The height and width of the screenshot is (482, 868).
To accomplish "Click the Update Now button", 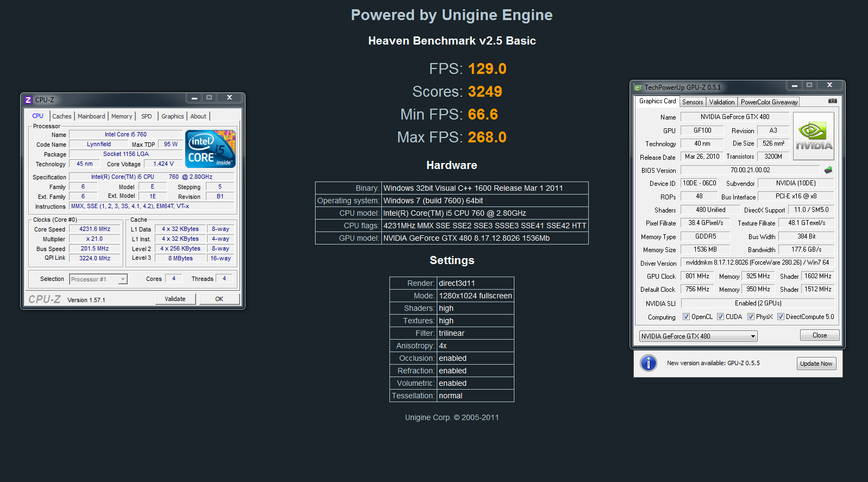I will coord(816,364).
